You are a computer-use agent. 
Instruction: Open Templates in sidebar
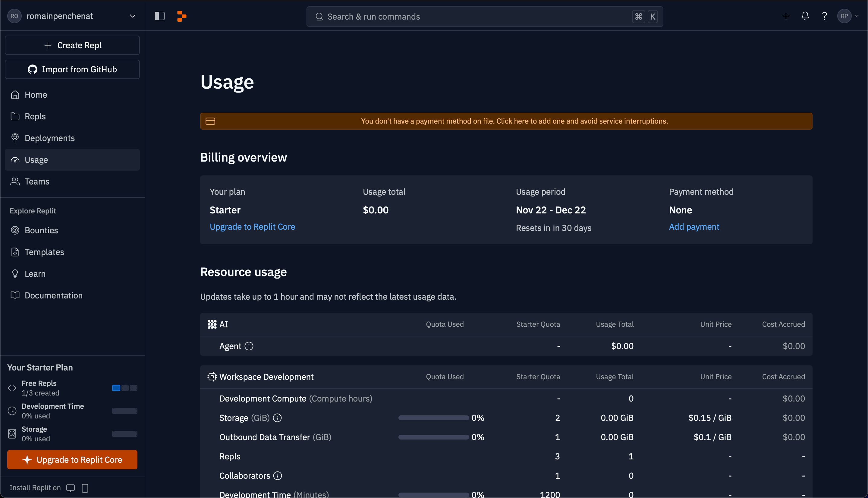(72, 252)
